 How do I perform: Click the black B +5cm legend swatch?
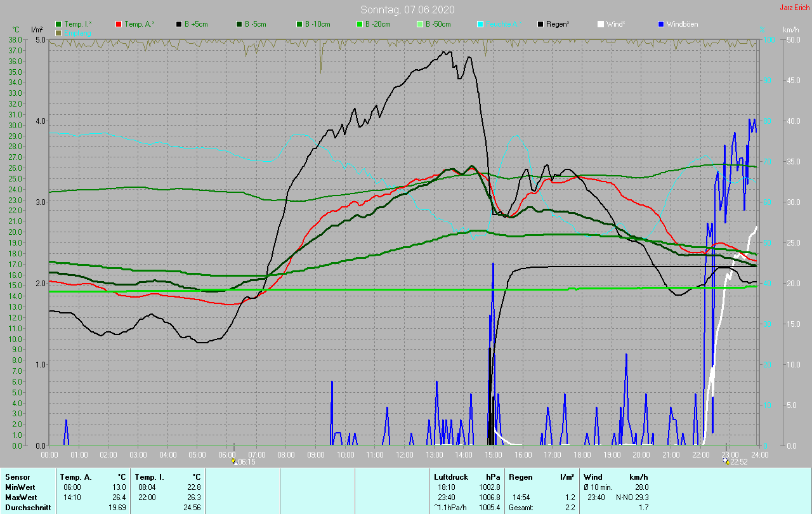click(179, 24)
